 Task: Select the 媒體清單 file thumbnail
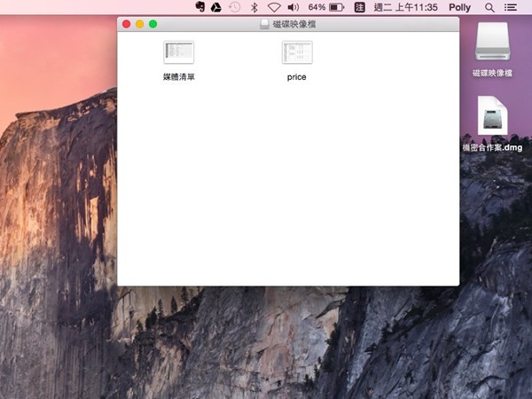[179, 52]
